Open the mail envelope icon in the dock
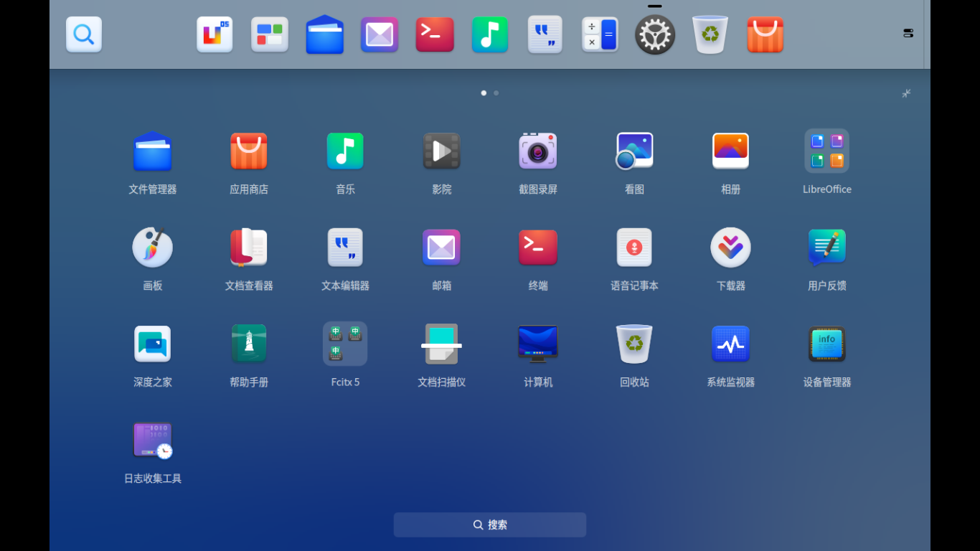The width and height of the screenshot is (980, 551). tap(380, 34)
